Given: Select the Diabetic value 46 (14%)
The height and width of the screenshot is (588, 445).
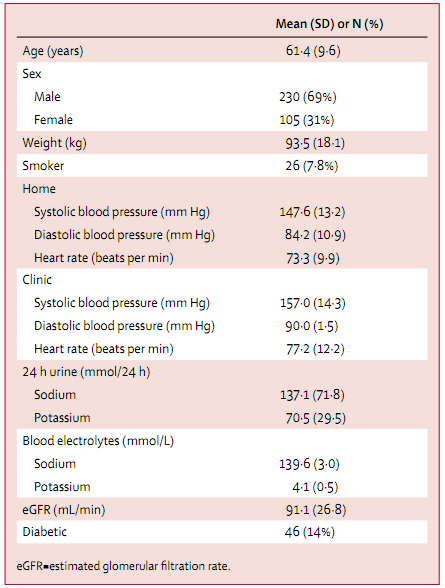Looking at the screenshot, I should pyautogui.click(x=310, y=532).
